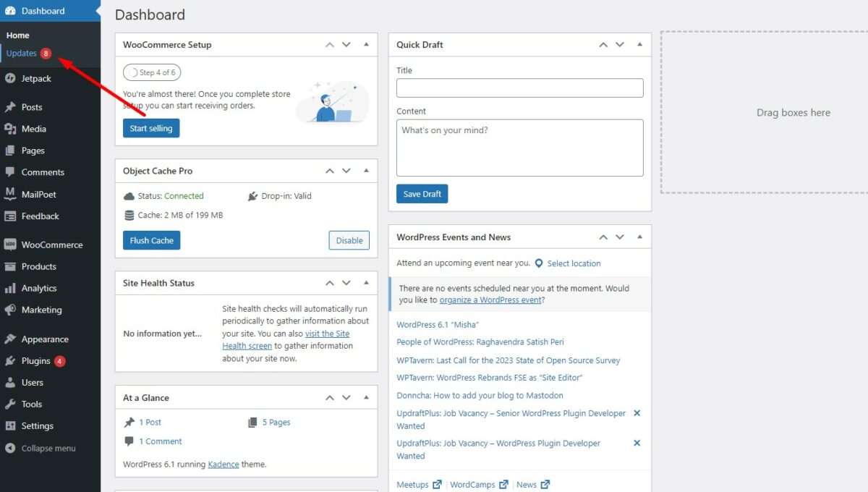Click the Start selling button

151,128
